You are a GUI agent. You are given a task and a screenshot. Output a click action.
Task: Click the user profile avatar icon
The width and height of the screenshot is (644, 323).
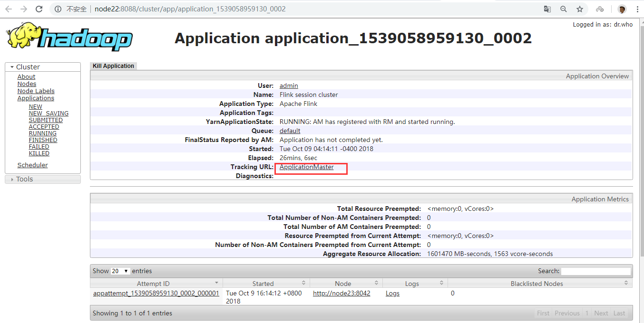pyautogui.click(x=622, y=9)
